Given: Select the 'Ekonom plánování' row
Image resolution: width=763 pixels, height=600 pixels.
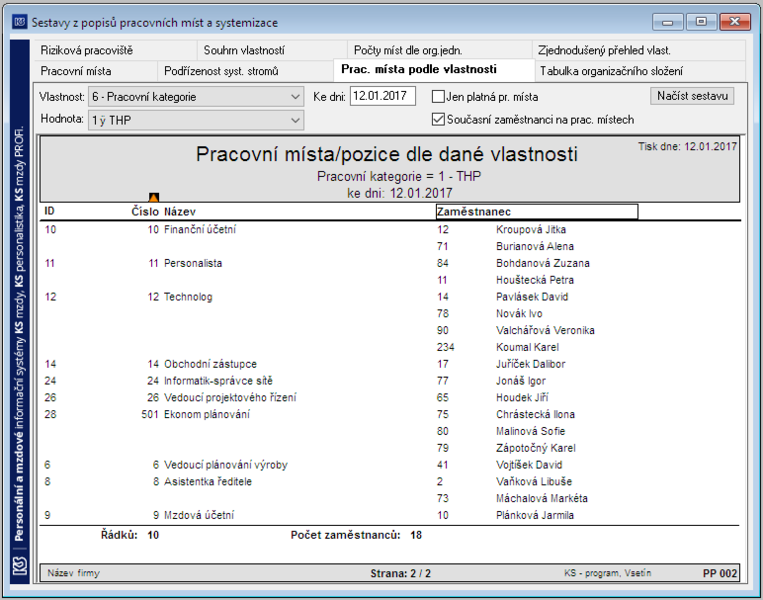Looking at the screenshot, I should tap(207, 414).
